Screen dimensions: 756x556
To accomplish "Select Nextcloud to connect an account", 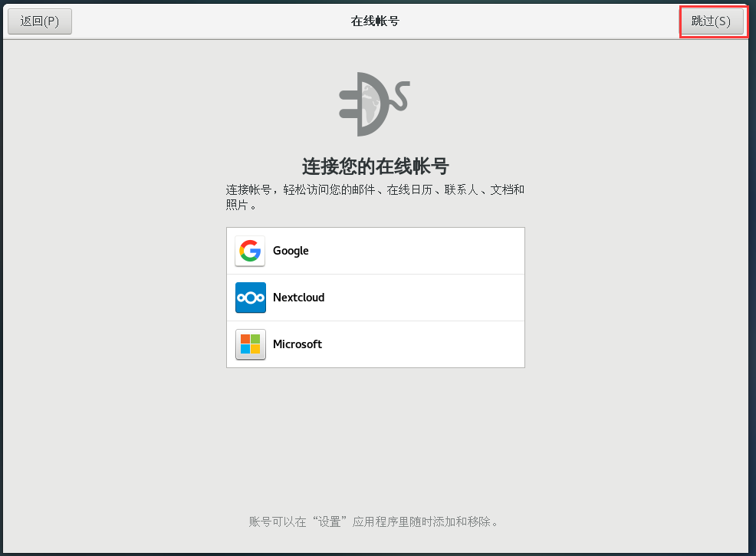I will 375,297.
